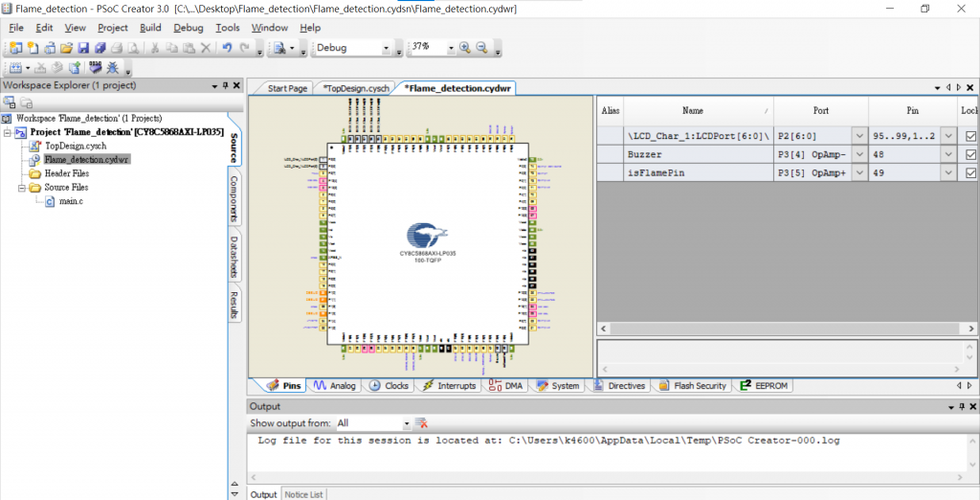The image size is (980, 500).
Task: Click the Redo arrow icon
Action: pos(244,48)
